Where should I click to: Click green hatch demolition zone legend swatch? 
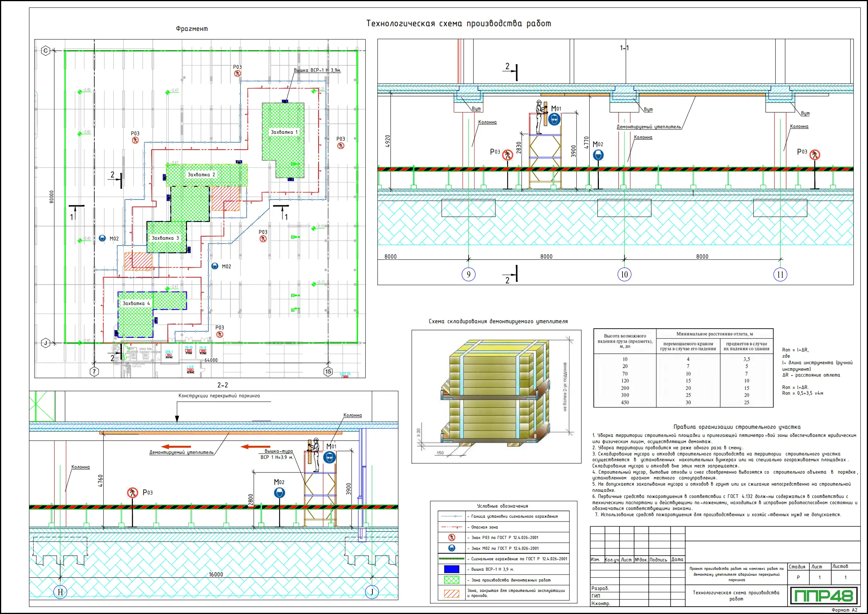(x=451, y=580)
